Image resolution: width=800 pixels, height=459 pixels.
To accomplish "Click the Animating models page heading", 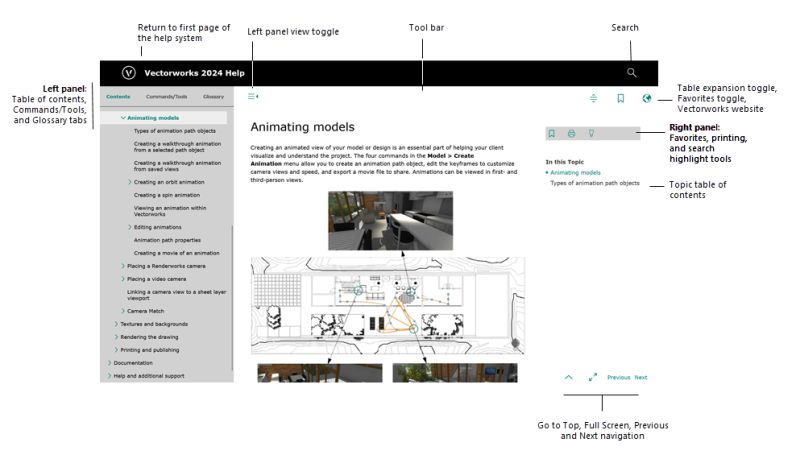I will (303, 127).
